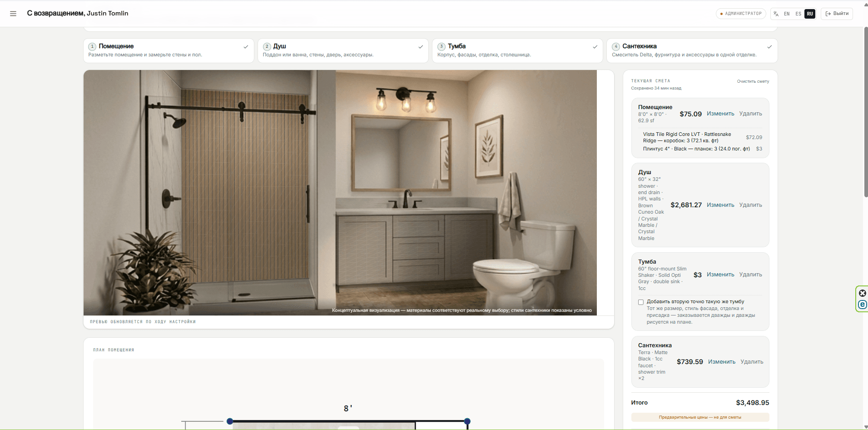This screenshot has width=868, height=430.
Task: Click the X icon on side widget
Action: (863, 293)
